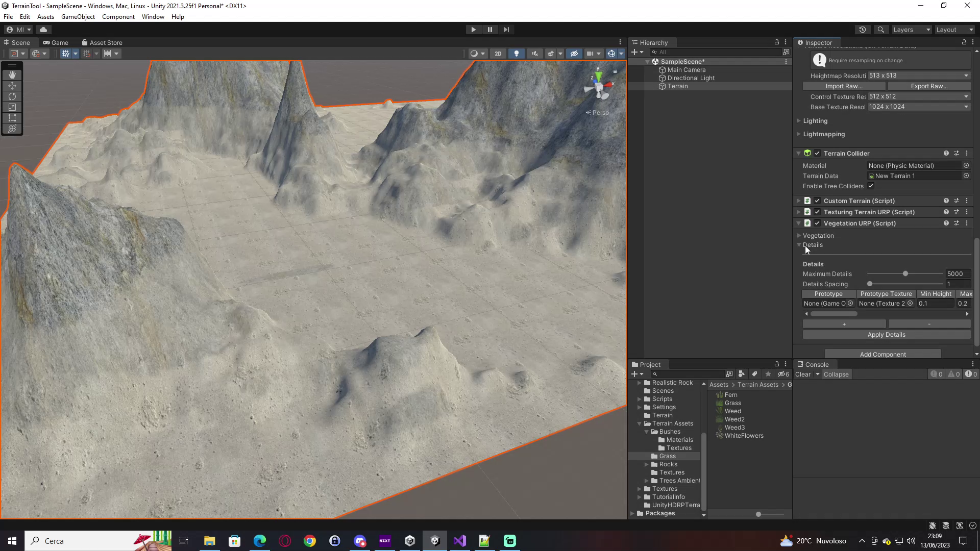Open the File menu
980x551 pixels.
pos(8,17)
